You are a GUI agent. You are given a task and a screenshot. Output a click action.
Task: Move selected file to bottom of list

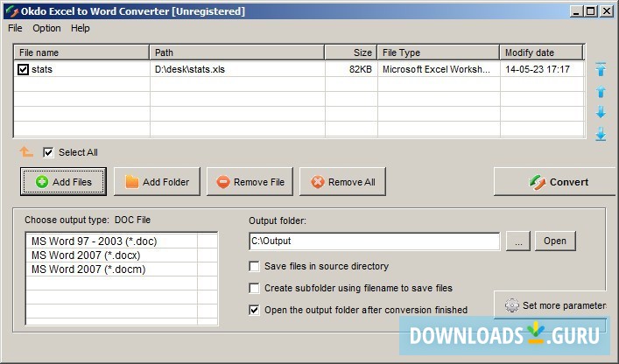(x=601, y=134)
